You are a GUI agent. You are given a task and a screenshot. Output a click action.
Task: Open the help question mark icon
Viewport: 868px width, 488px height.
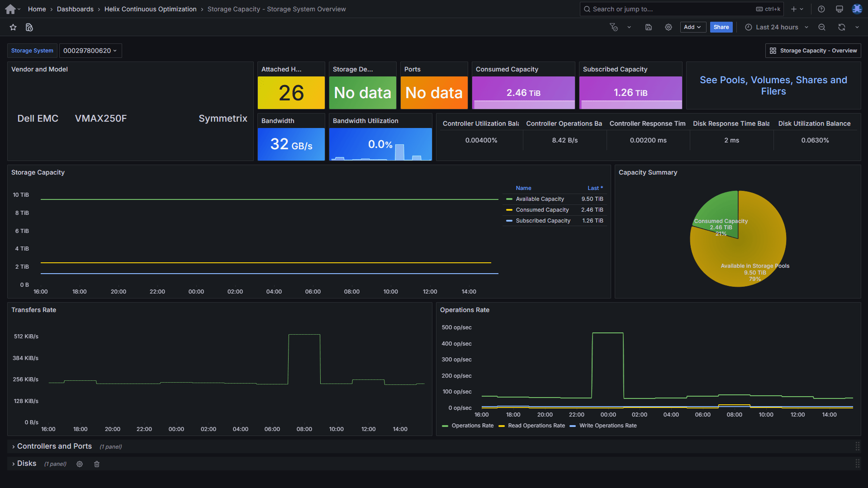(821, 9)
